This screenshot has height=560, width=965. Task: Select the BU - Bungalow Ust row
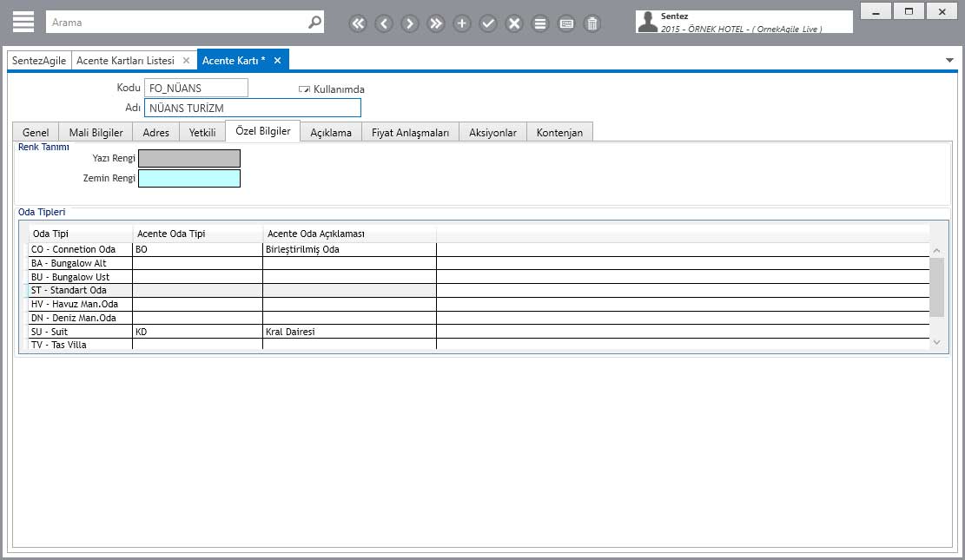[x=479, y=277]
